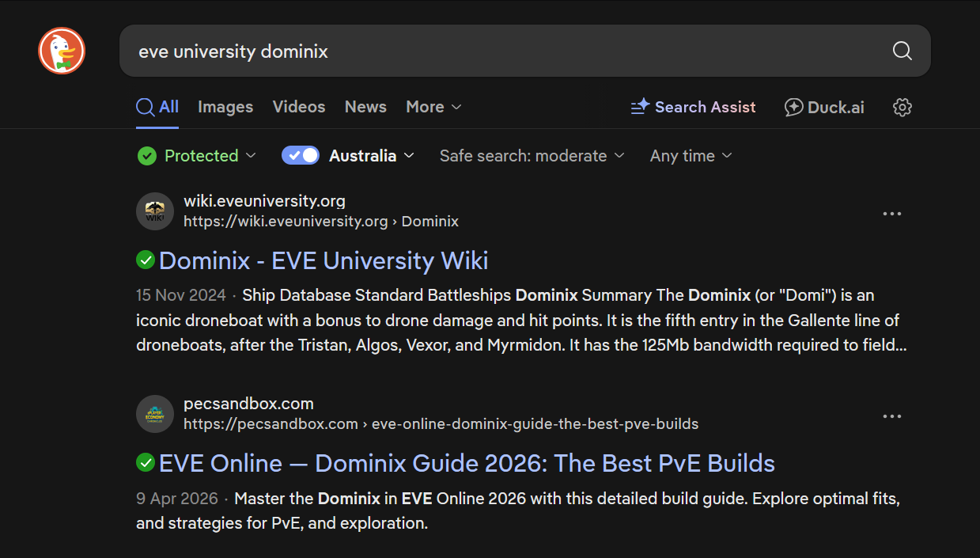Click green checkmark beside Dominix - EVE University Wiki
The width and height of the screenshot is (980, 558).
[x=146, y=260]
